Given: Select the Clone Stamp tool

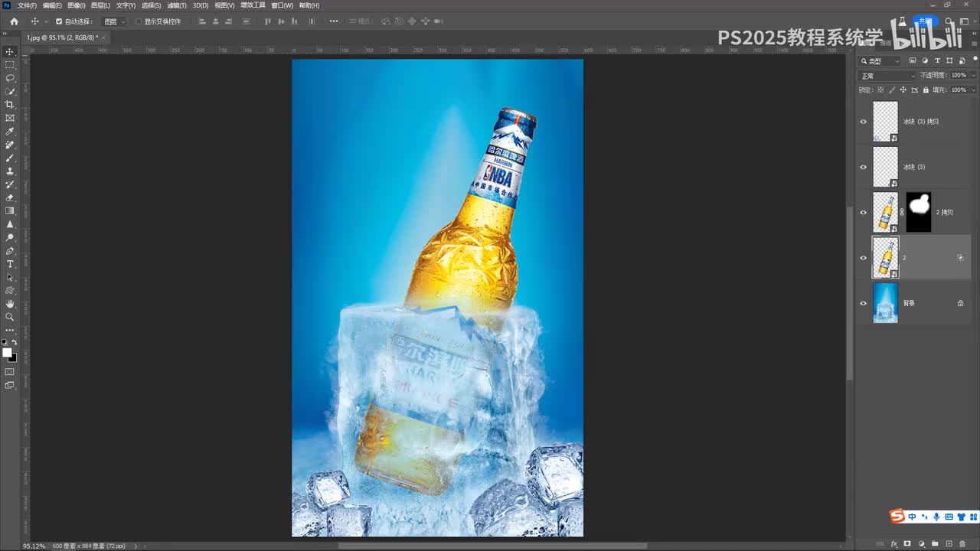Looking at the screenshot, I should (10, 171).
